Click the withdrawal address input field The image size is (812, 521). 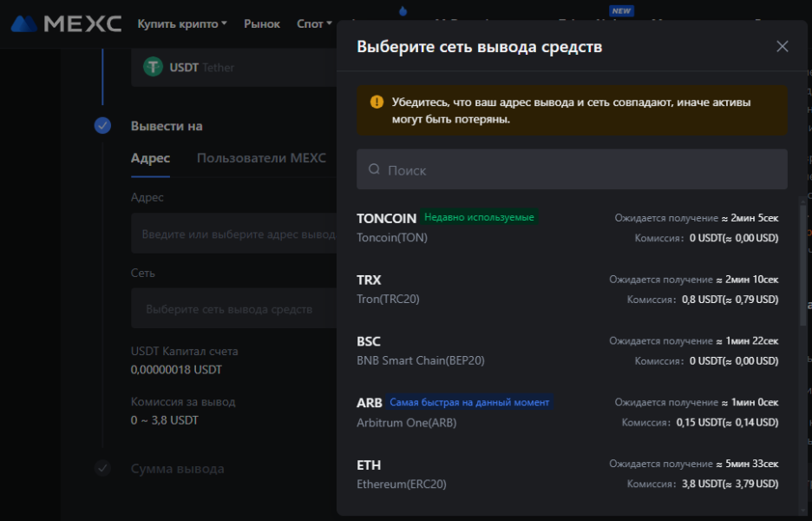[x=232, y=234]
